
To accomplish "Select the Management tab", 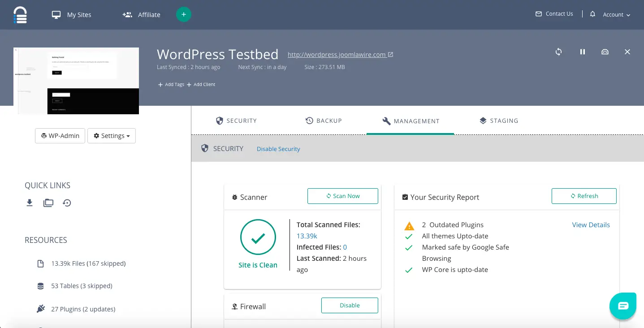I will 411,121.
